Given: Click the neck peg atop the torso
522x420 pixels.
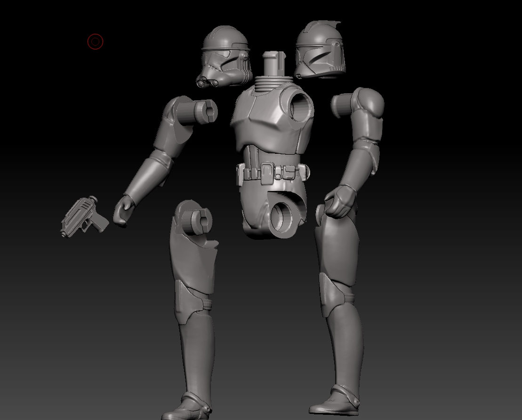Looking at the screenshot, I should (274, 64).
